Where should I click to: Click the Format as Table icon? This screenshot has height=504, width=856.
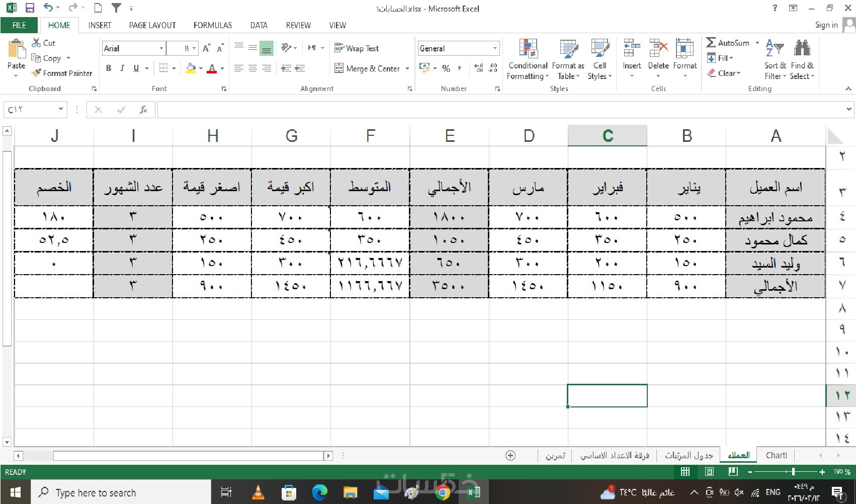pos(568,49)
